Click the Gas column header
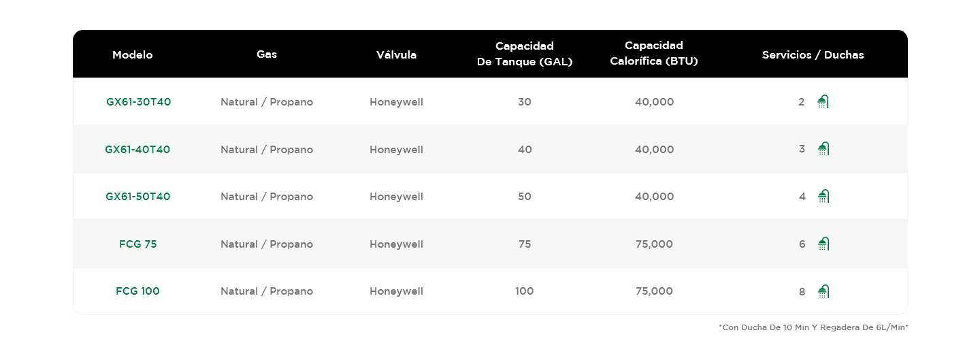 click(267, 54)
